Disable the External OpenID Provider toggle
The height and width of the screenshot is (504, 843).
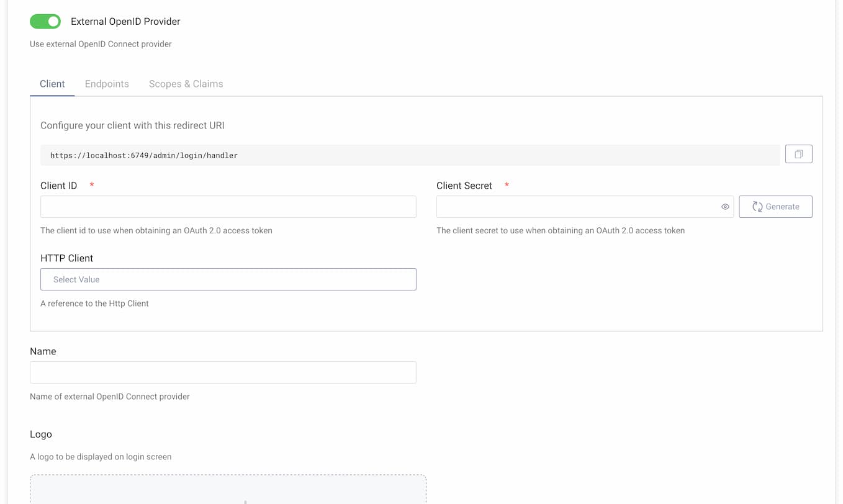[45, 21]
